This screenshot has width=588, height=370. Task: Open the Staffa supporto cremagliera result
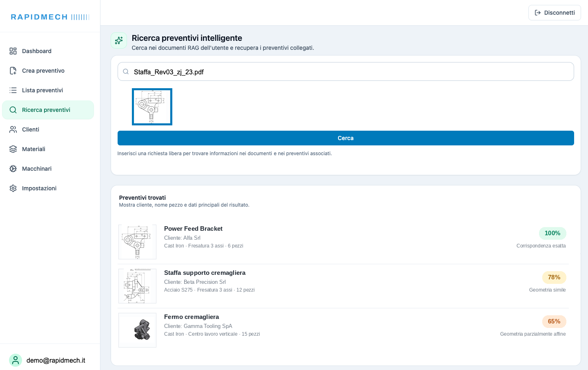(x=343, y=286)
